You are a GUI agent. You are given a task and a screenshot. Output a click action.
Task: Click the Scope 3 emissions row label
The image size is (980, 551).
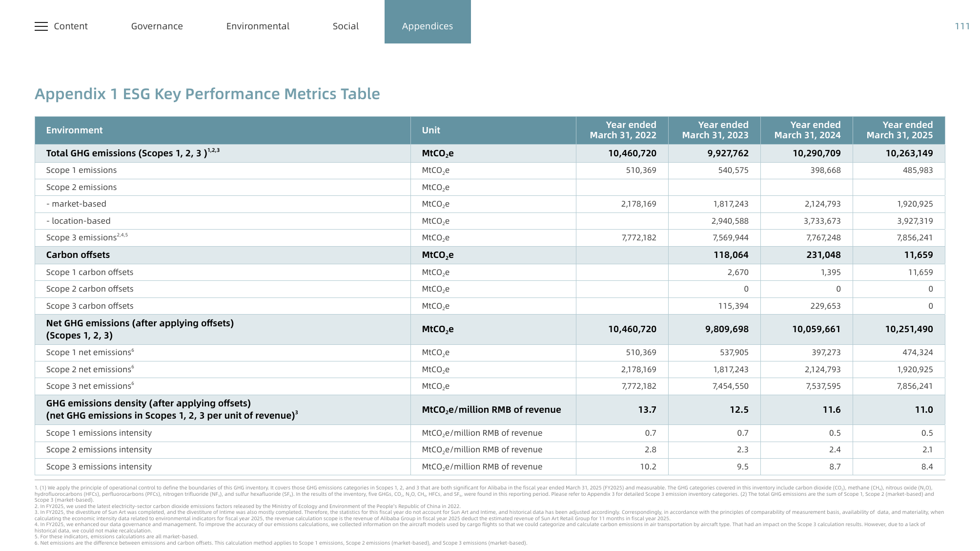[87, 237]
